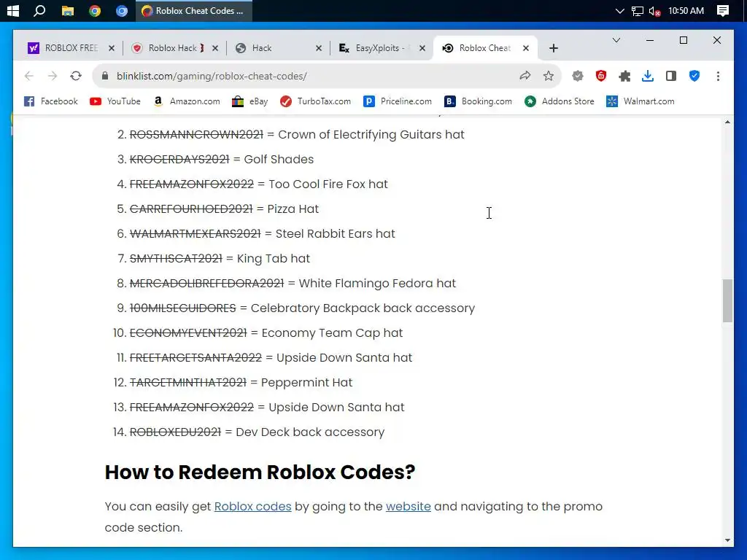
Task: Open the YouTube bookmark
Action: coord(115,101)
